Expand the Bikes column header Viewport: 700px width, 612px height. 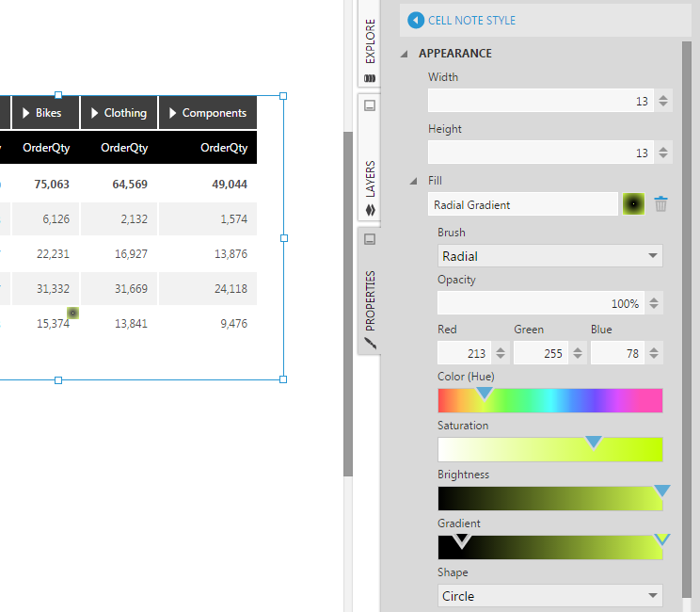pos(26,113)
